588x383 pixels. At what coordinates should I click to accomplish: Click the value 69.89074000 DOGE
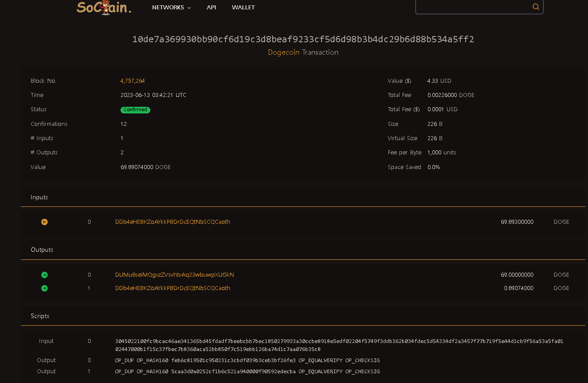145,167
